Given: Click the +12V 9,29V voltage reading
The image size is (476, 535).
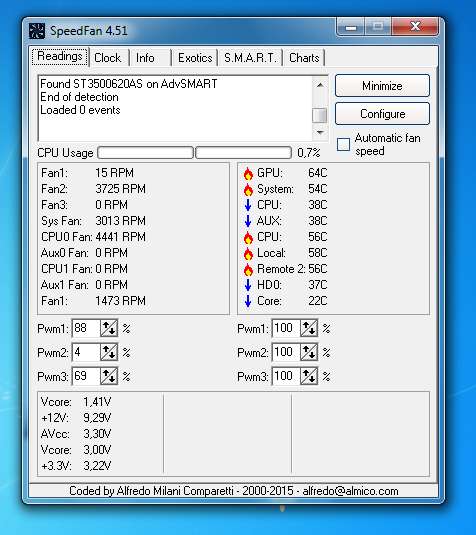Looking at the screenshot, I should [x=76, y=418].
